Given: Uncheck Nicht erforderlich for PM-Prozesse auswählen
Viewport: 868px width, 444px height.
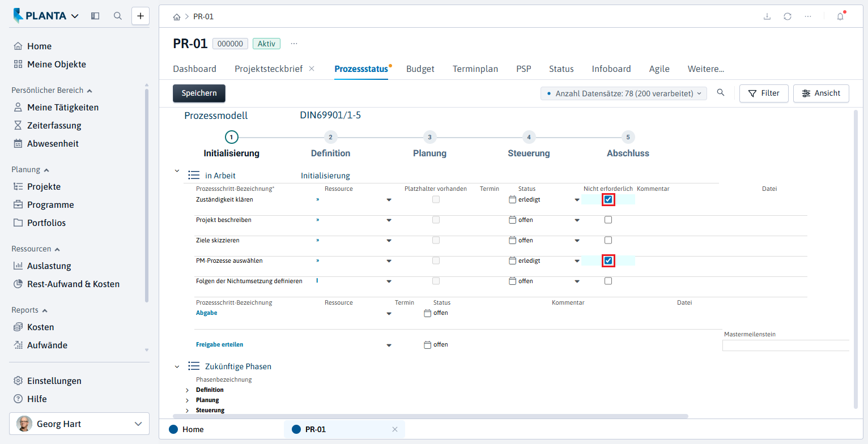Looking at the screenshot, I should [x=608, y=261].
